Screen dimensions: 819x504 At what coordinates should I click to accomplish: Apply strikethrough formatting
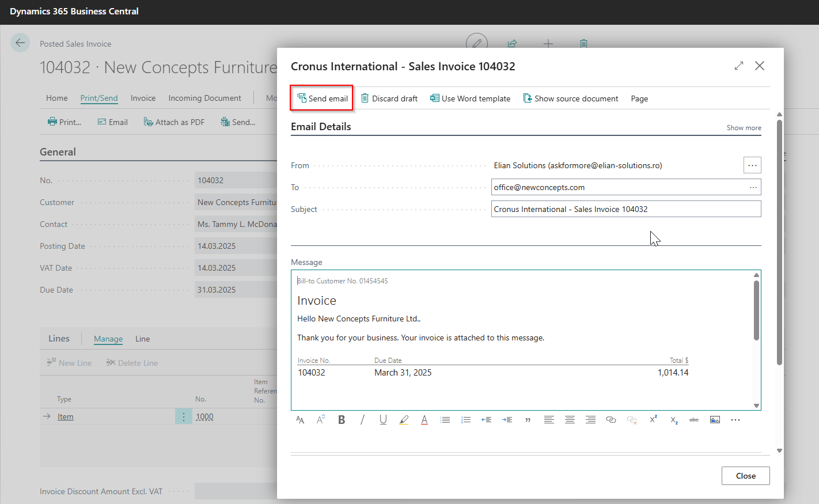pos(694,420)
